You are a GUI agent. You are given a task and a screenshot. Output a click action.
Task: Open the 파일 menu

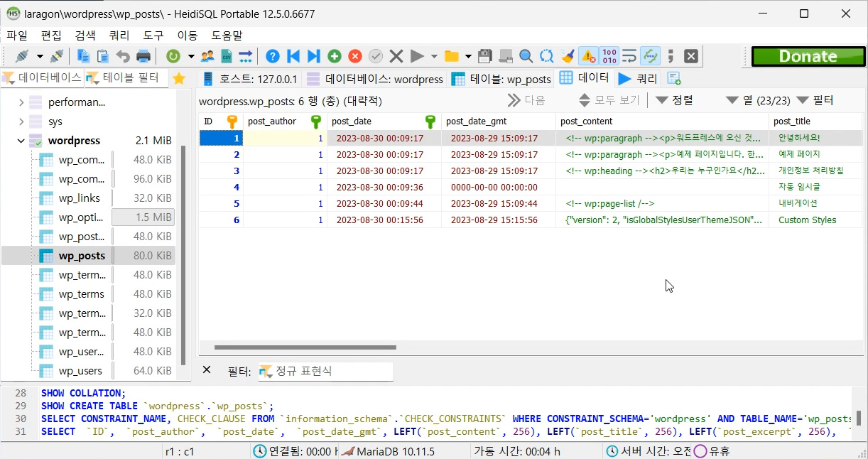coord(17,35)
